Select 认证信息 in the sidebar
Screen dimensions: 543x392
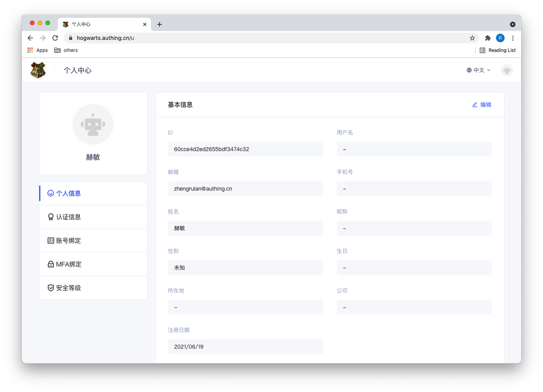(x=68, y=217)
